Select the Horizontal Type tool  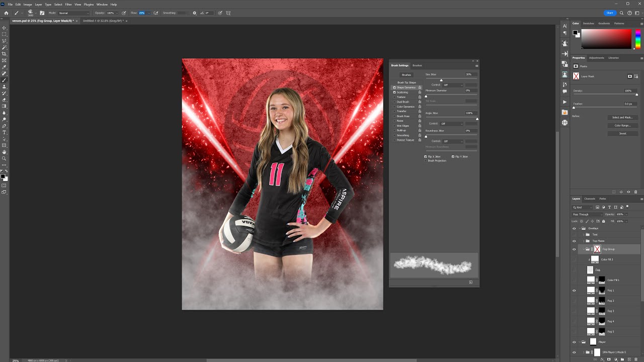tap(5, 132)
